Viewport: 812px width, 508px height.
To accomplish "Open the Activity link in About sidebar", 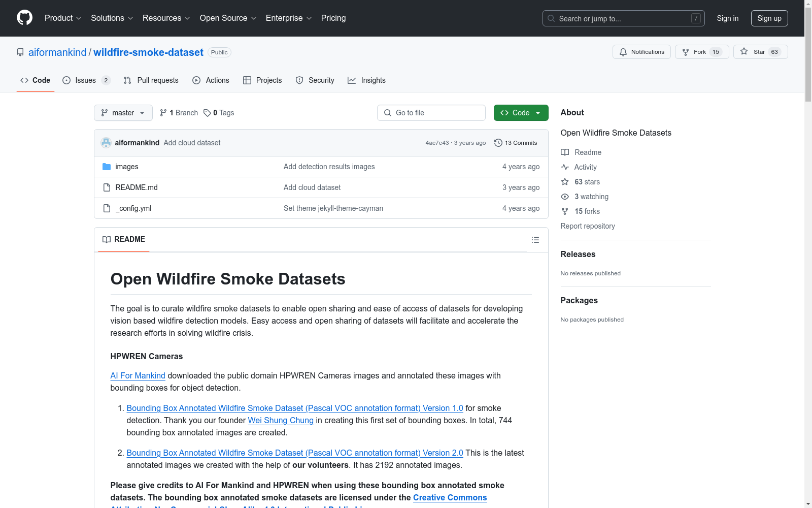I will click(586, 167).
